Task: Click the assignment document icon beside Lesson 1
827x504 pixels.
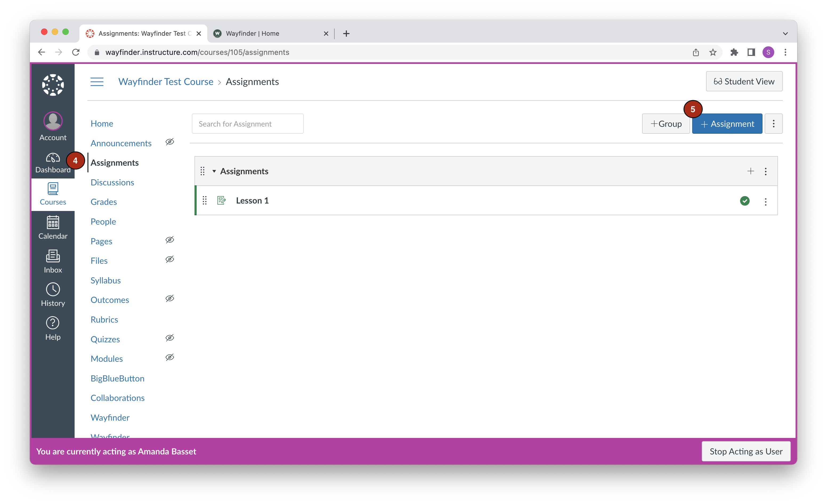Action: pyautogui.click(x=221, y=200)
